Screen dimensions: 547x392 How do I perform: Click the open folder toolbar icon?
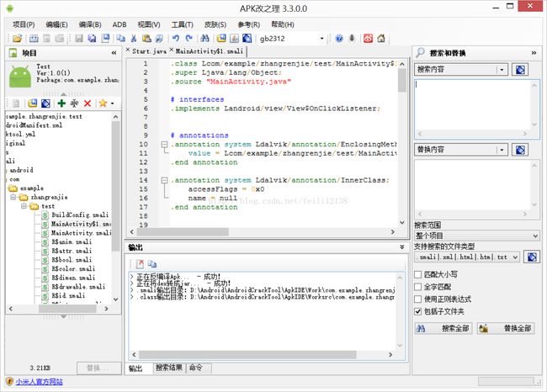point(17,39)
